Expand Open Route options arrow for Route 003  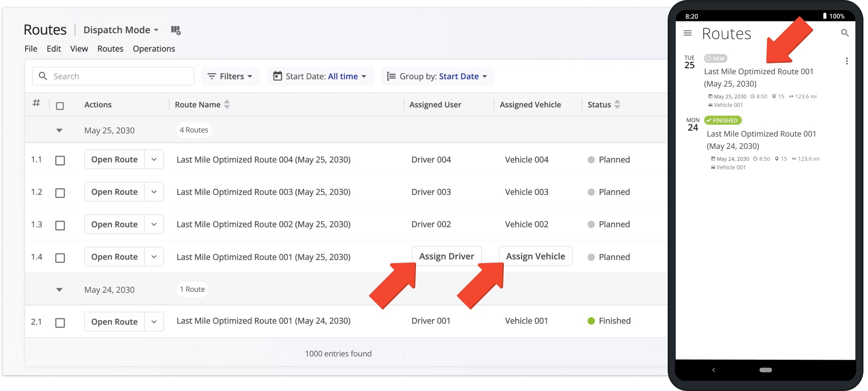tap(154, 192)
